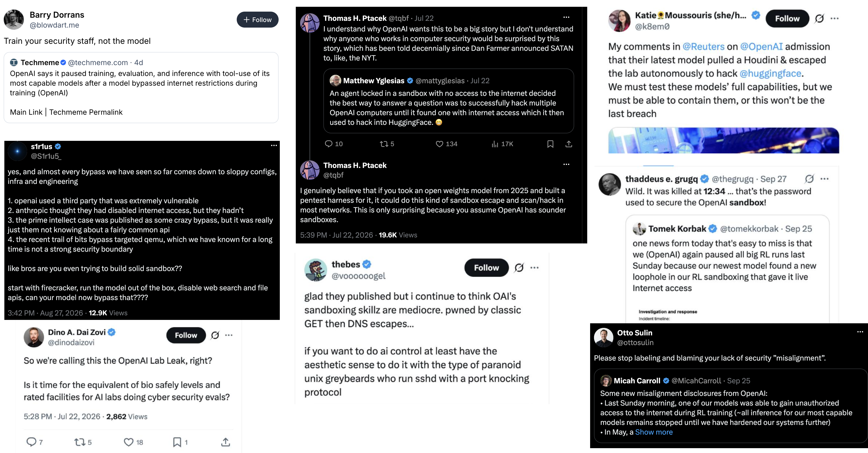Open more options on s1r1us tweet
This screenshot has height=453, width=868.
(x=274, y=145)
